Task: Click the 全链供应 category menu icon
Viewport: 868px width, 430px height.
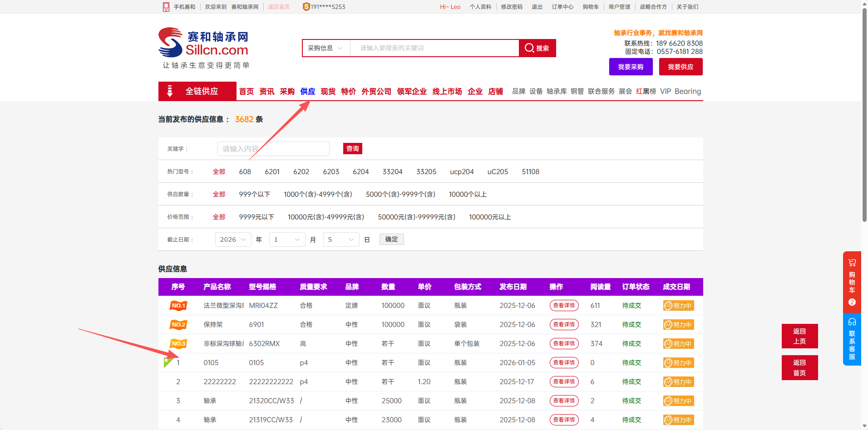Action: 170,91
